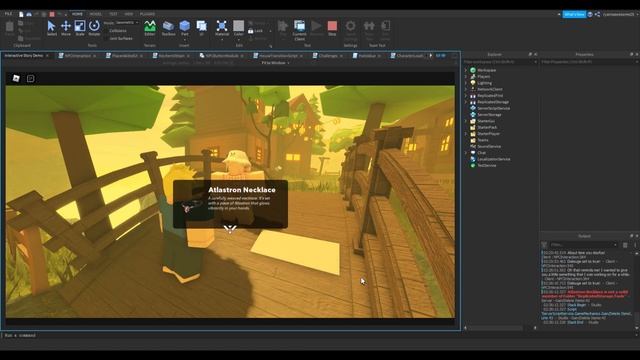Switch to the TEST ribbon tab
This screenshot has height=360, width=640.
pos(113,14)
